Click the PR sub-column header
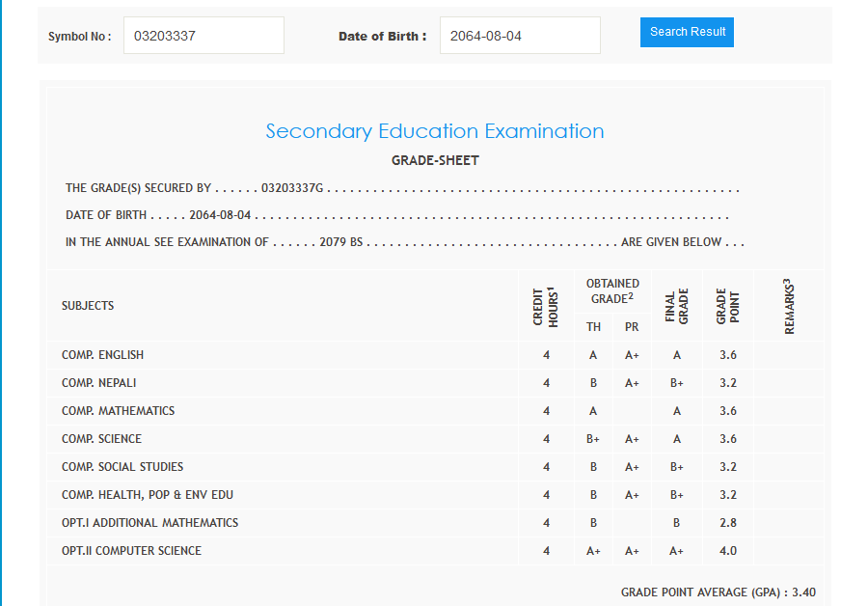 coord(632,327)
